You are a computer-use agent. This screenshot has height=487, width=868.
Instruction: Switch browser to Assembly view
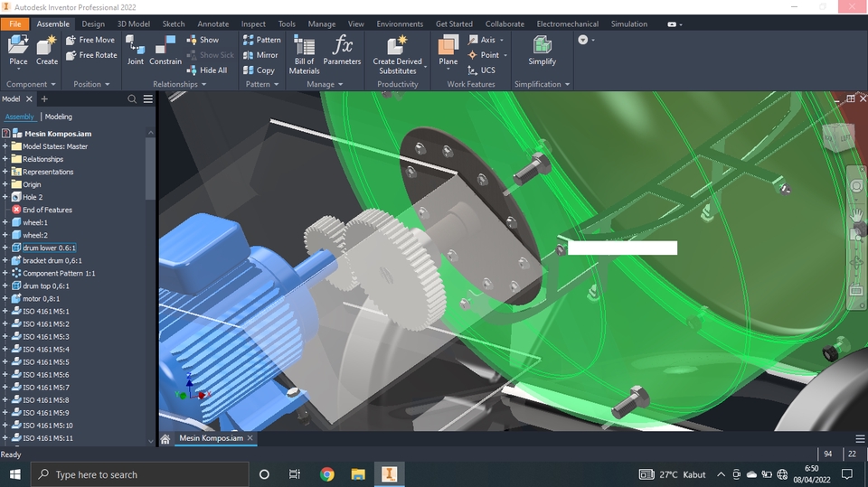point(19,117)
